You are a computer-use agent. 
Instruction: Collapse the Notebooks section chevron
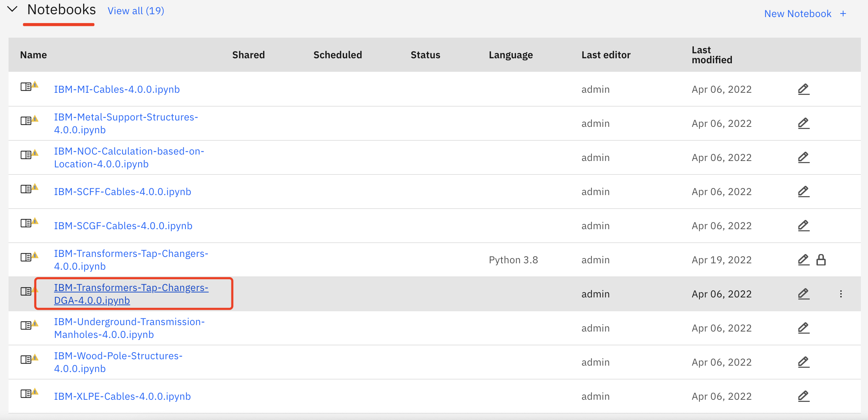(x=12, y=9)
